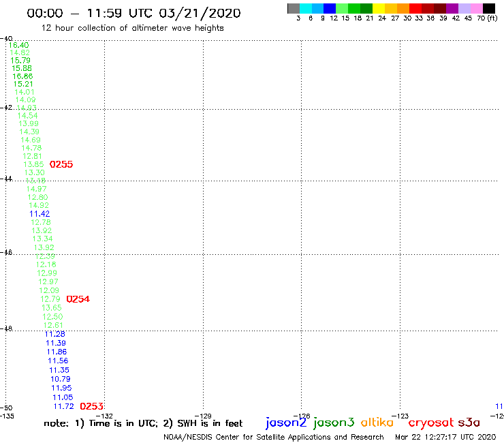Click the blue wave height value 10.79
The height and width of the screenshot is (443, 504).
[61, 379]
